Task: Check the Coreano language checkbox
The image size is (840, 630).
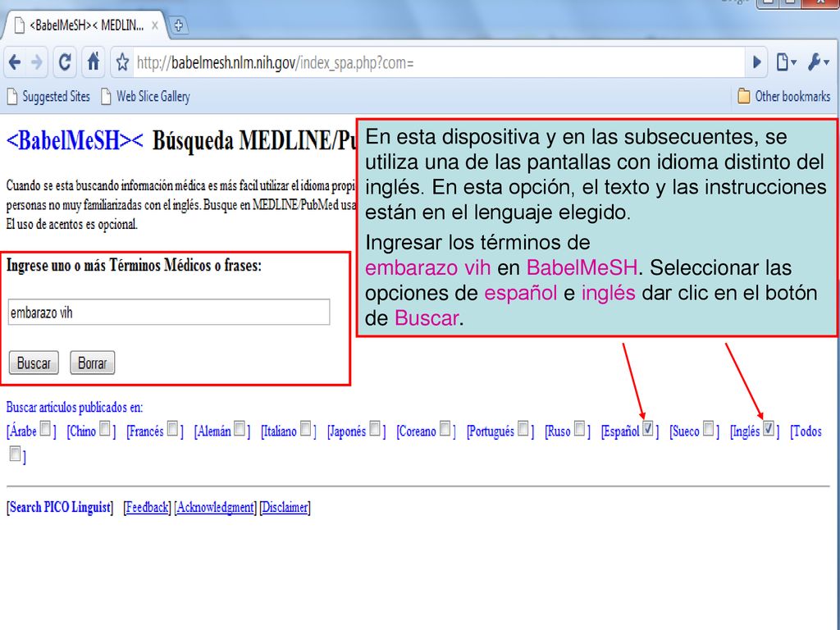Action: (x=445, y=428)
